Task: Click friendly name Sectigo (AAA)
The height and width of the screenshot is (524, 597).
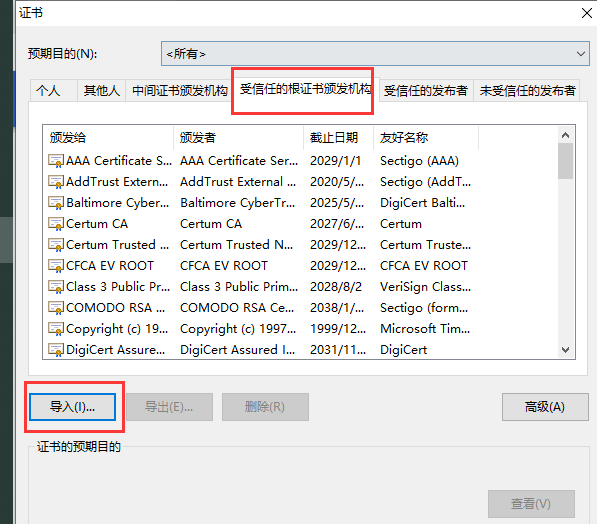Action: tap(419, 161)
